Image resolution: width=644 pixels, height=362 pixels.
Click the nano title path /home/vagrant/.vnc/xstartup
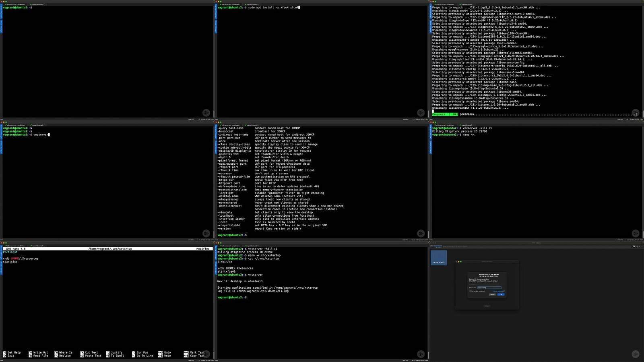pos(110,249)
